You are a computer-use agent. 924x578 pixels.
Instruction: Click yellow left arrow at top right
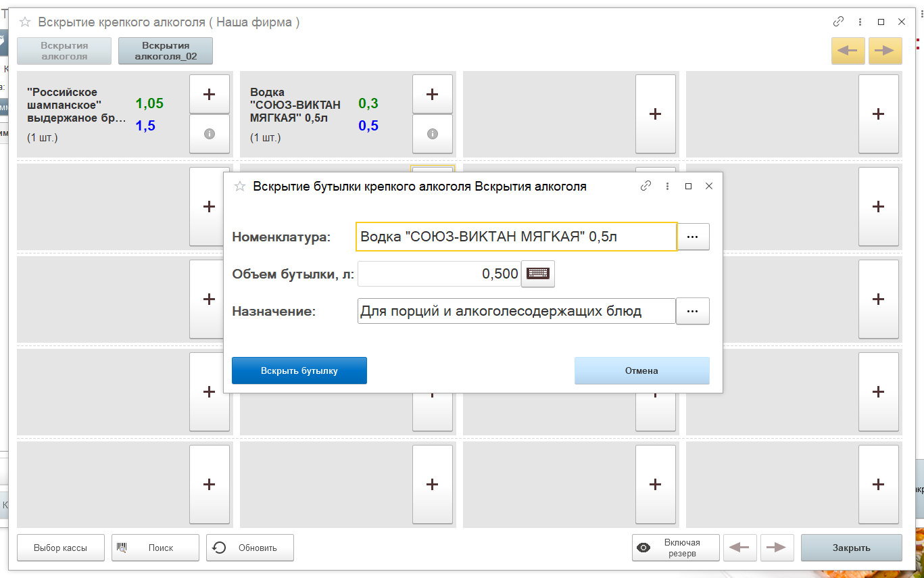pyautogui.click(x=848, y=51)
